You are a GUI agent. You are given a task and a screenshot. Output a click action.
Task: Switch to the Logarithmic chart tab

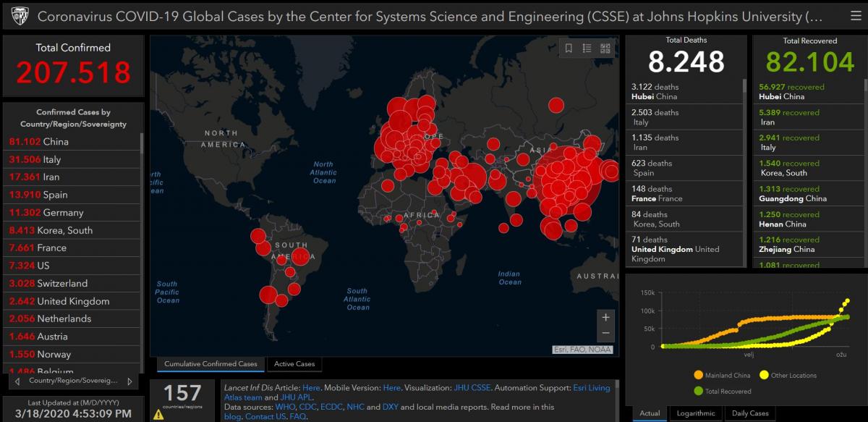(695, 413)
